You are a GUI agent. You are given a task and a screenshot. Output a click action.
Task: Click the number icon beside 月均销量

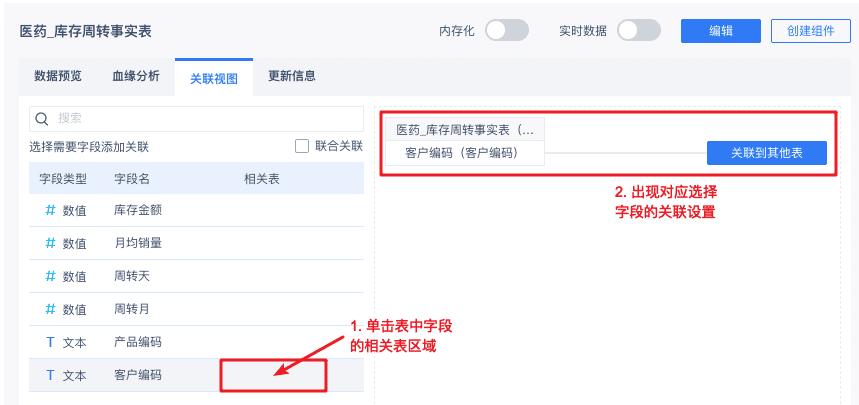[x=50, y=243]
